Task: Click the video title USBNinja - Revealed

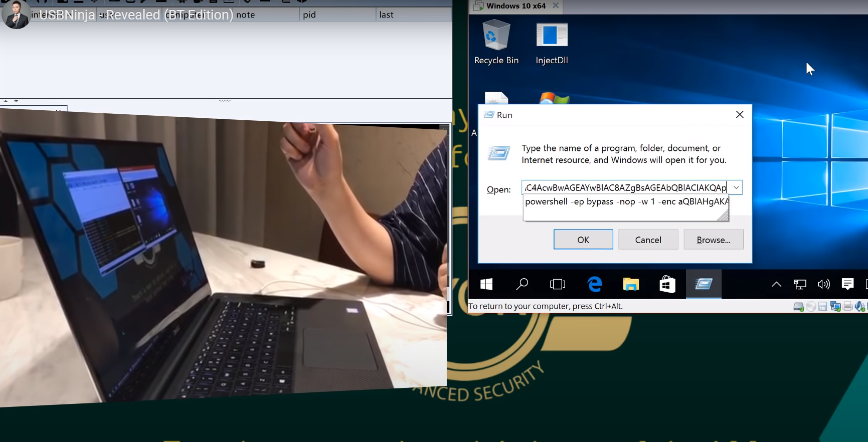Action: (136, 15)
